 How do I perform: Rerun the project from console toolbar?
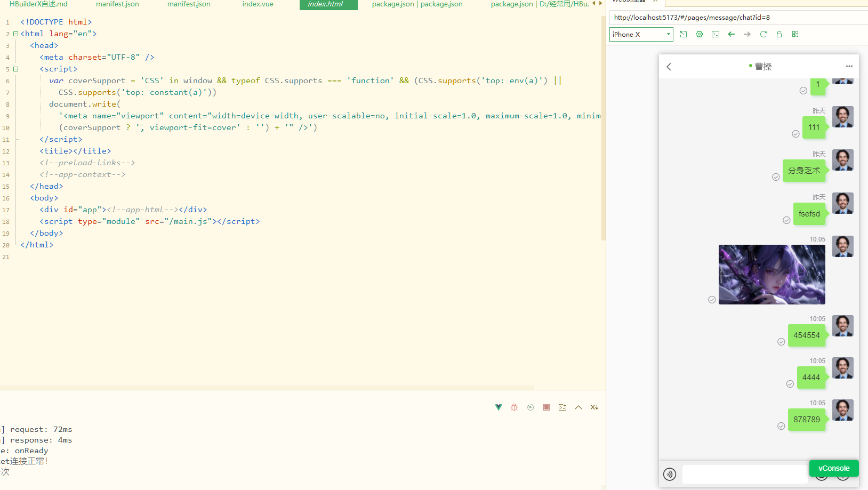530,407
